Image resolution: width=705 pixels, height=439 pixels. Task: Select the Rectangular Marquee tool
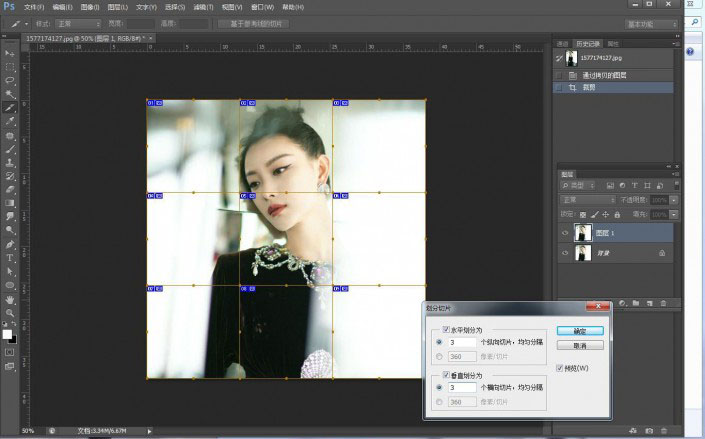pyautogui.click(x=10, y=66)
